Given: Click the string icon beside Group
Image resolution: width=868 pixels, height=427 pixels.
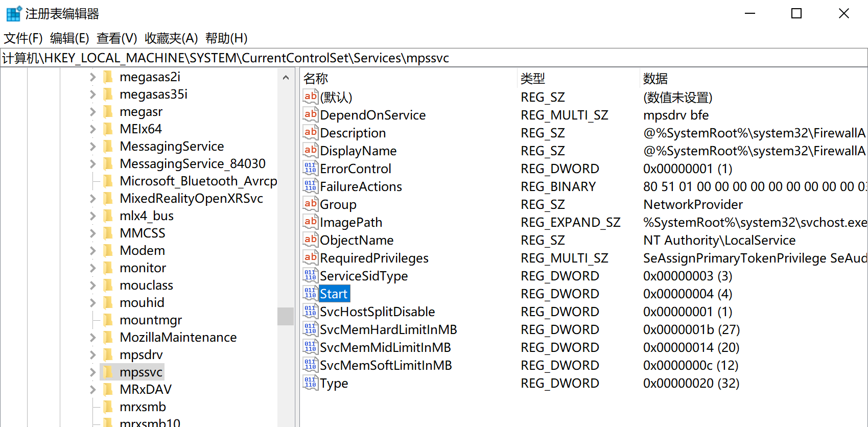Looking at the screenshot, I should [x=310, y=204].
